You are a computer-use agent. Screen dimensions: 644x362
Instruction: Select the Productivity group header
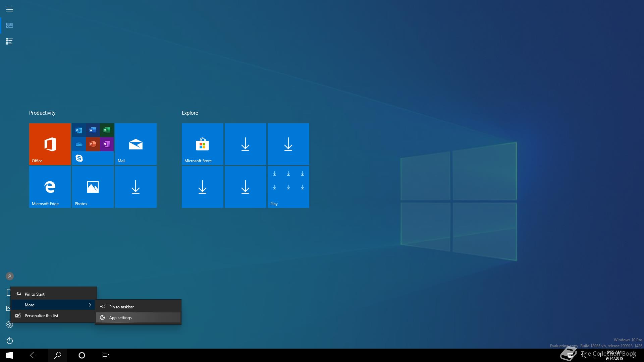pos(42,113)
